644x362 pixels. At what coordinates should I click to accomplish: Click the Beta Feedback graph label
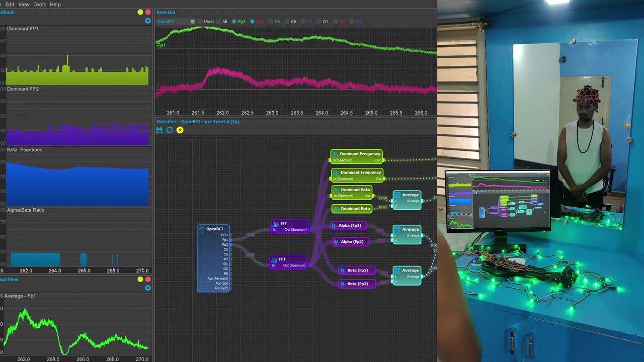point(25,150)
